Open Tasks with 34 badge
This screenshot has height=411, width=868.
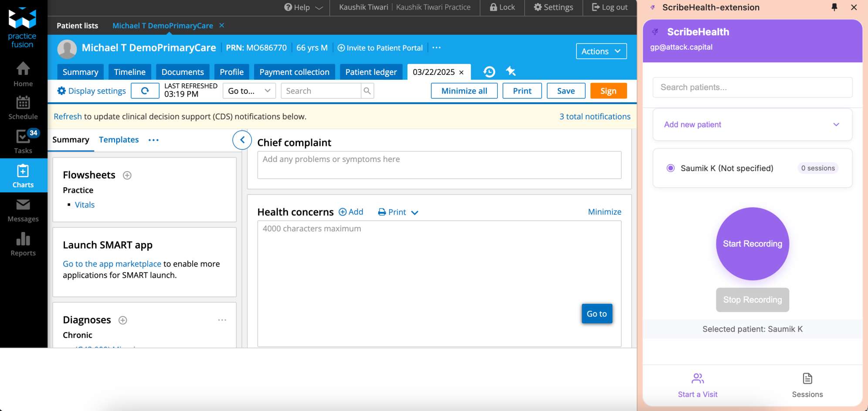point(23,142)
